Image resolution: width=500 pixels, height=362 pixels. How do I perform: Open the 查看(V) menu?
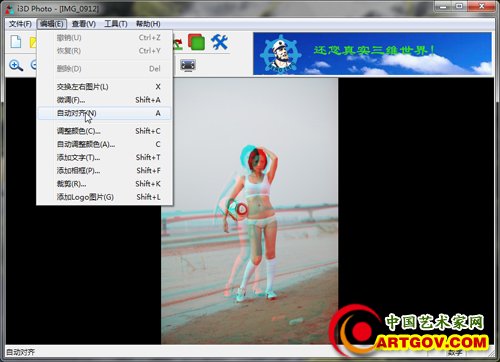(x=84, y=24)
